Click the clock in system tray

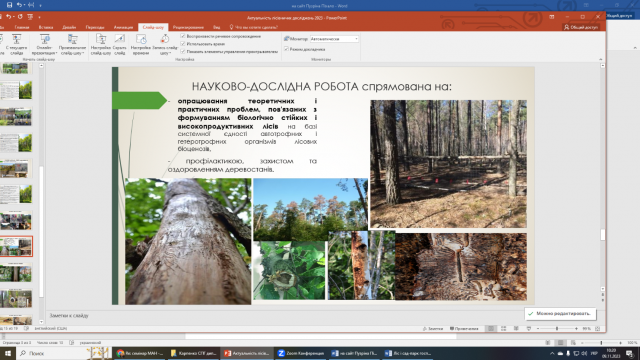(x=611, y=353)
